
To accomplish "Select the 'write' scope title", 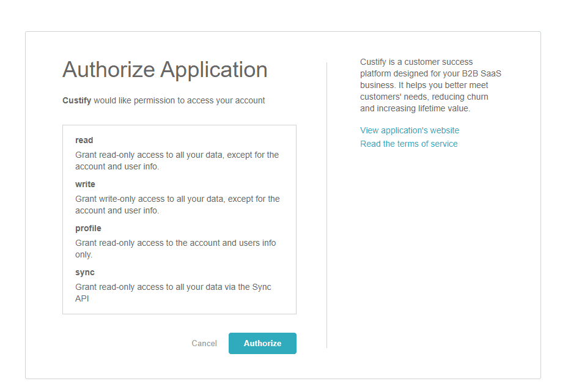I will pos(85,184).
